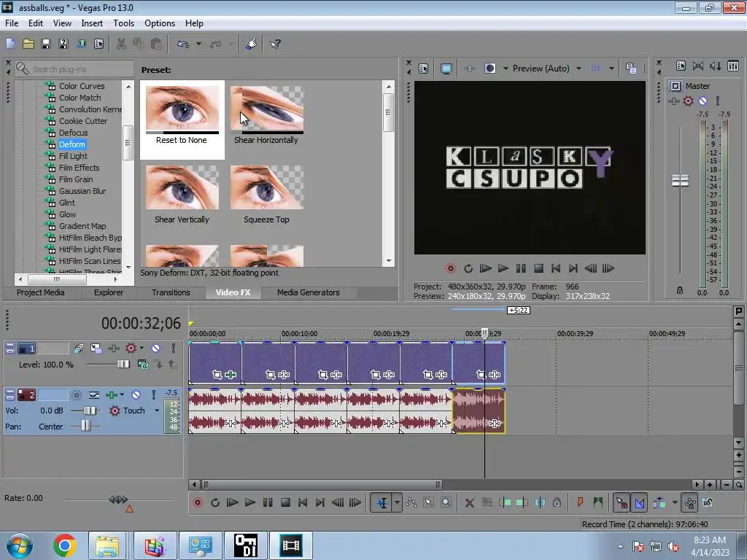Mute audio track 2
The image size is (747, 560).
point(136,394)
